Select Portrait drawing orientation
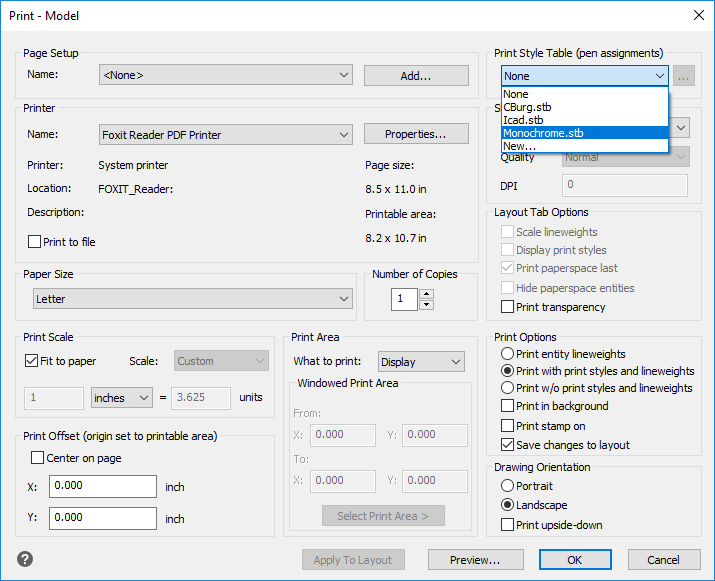The height and width of the screenshot is (581, 715). pos(508,486)
